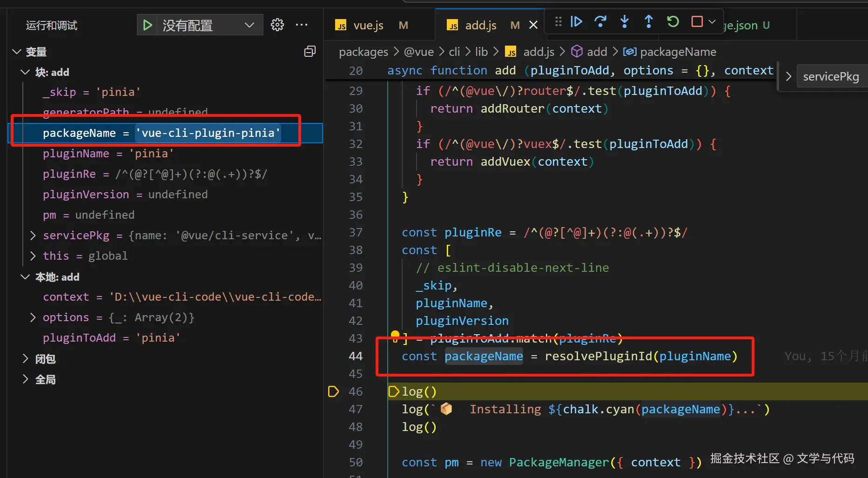Collapse all variables with the collapse icon
This screenshot has width=868, height=478.
[310, 52]
